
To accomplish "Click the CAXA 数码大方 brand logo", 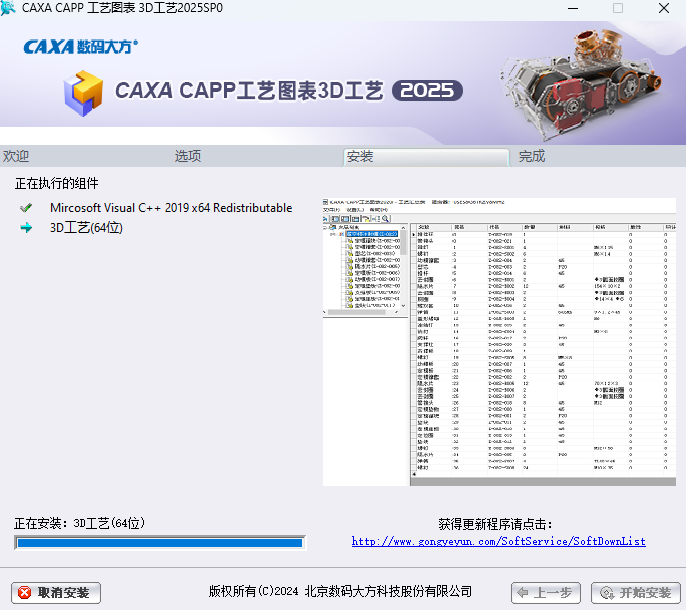I will click(x=80, y=46).
